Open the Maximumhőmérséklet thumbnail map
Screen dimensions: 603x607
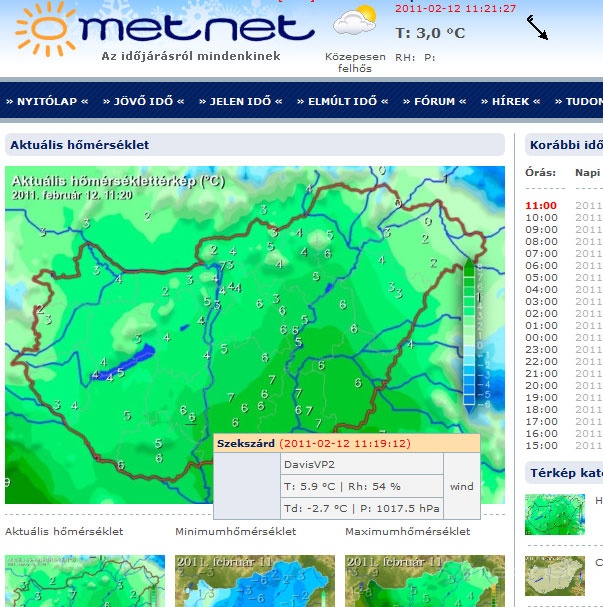point(418,580)
